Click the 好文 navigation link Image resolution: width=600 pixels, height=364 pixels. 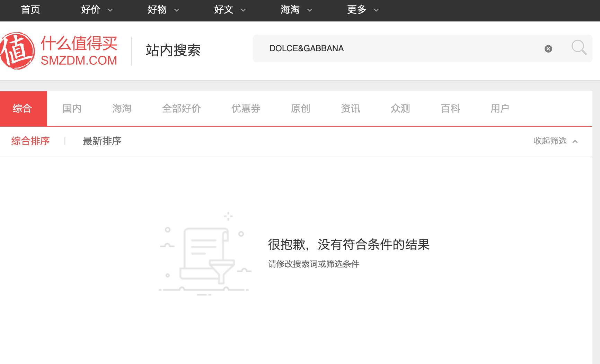223,10
